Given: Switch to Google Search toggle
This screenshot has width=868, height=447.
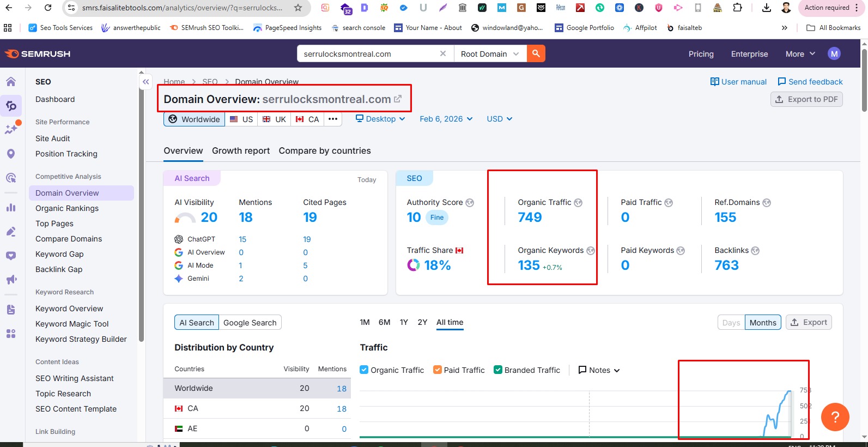Looking at the screenshot, I should pos(250,323).
